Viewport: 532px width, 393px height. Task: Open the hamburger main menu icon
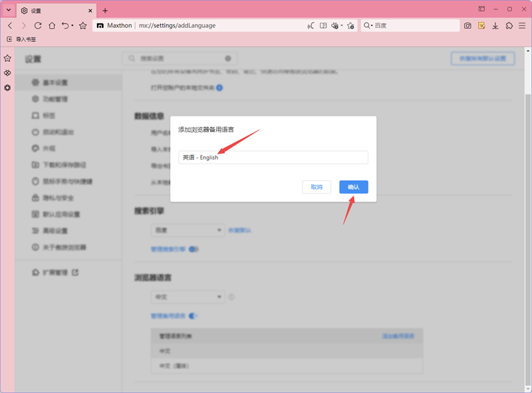click(x=521, y=25)
